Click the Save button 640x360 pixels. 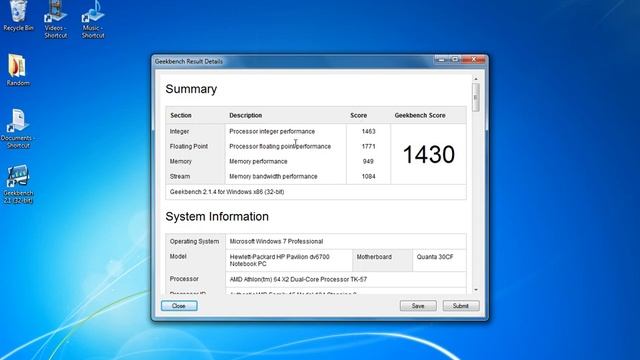click(x=418, y=306)
